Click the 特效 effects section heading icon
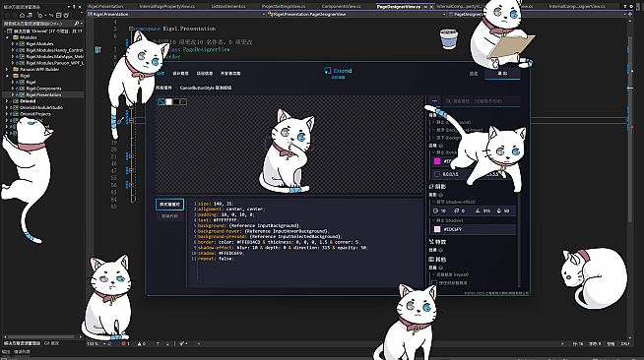This screenshot has width=644, height=360. pyautogui.click(x=431, y=242)
